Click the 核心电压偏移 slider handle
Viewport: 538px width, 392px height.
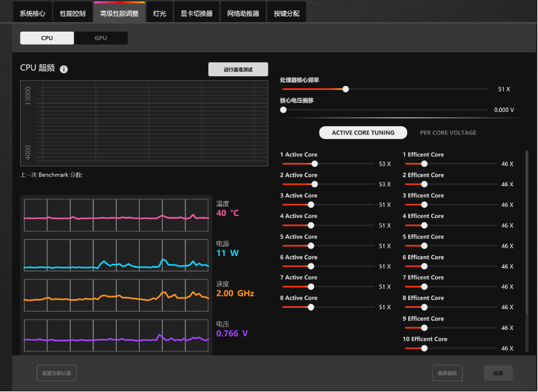click(283, 110)
